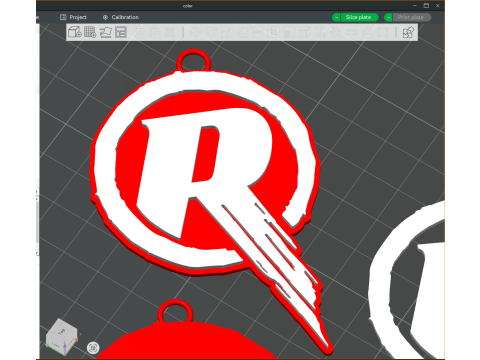
Task: Select the greyed Lay on face icon
Action: click(x=242, y=32)
